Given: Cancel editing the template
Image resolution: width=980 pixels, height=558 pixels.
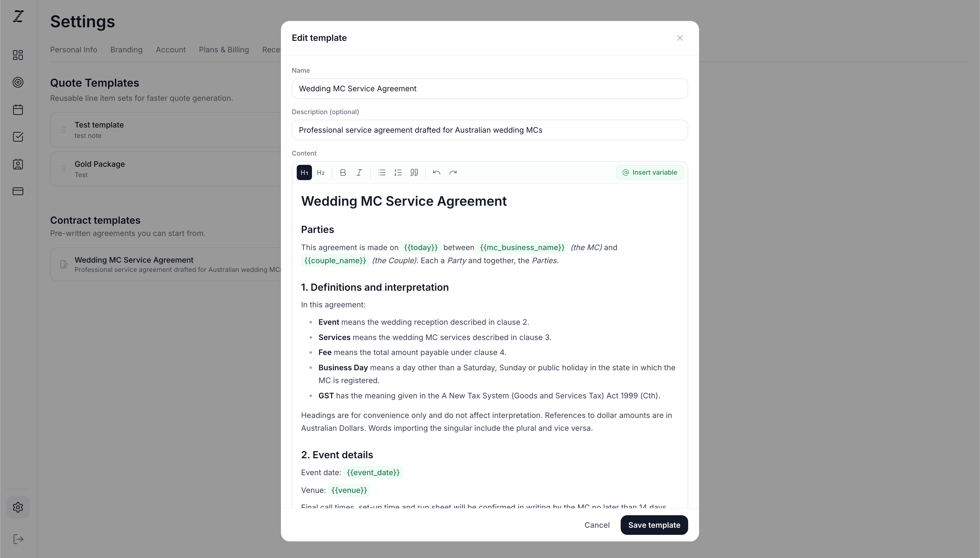Looking at the screenshot, I should [597, 525].
